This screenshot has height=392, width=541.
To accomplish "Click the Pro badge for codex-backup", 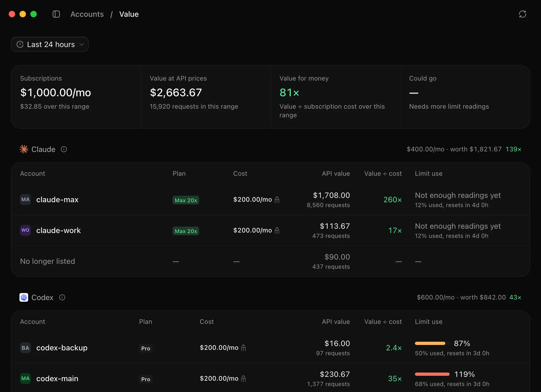I will pos(146,348).
